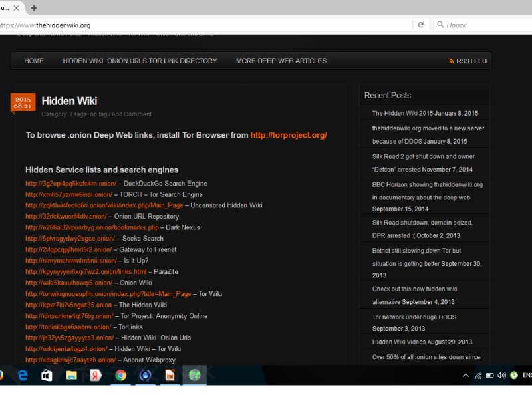The height and width of the screenshot is (399, 532).
Task: Select the green globe Tor Browser taskbar icon
Action: coord(194,375)
